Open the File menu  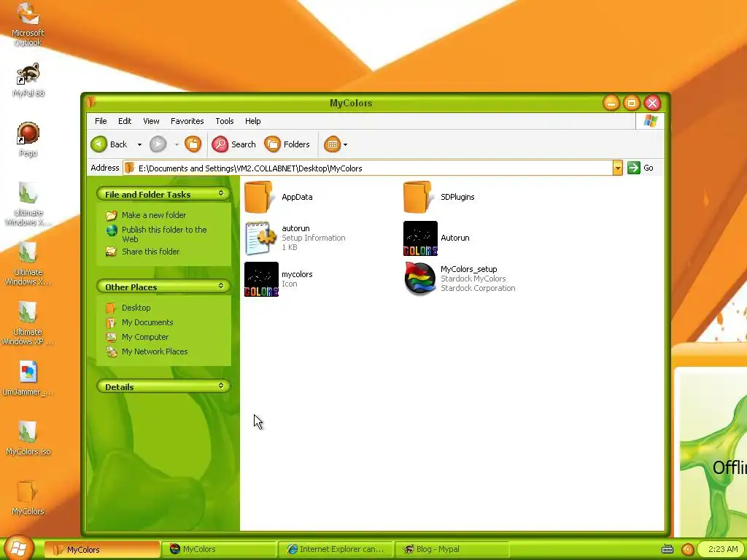tap(101, 121)
